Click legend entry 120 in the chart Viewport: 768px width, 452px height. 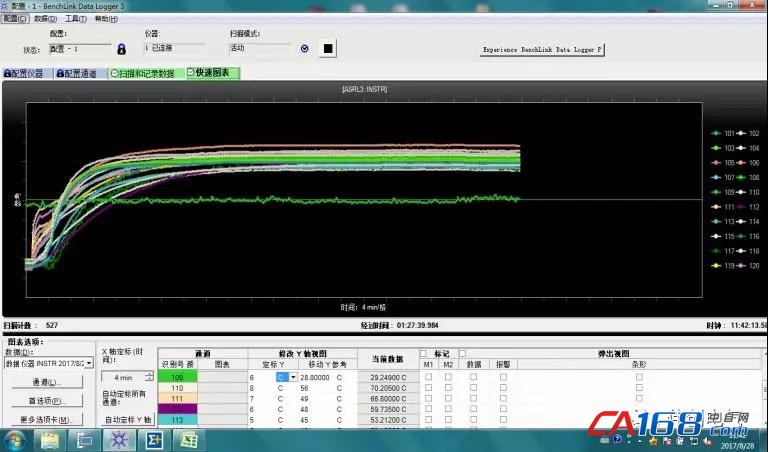(x=748, y=265)
